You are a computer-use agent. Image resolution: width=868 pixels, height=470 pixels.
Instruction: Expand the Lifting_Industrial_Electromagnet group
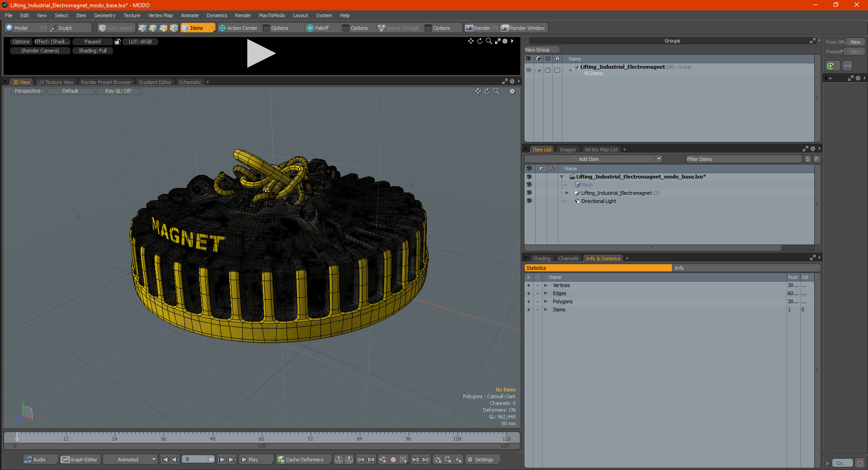coord(570,70)
